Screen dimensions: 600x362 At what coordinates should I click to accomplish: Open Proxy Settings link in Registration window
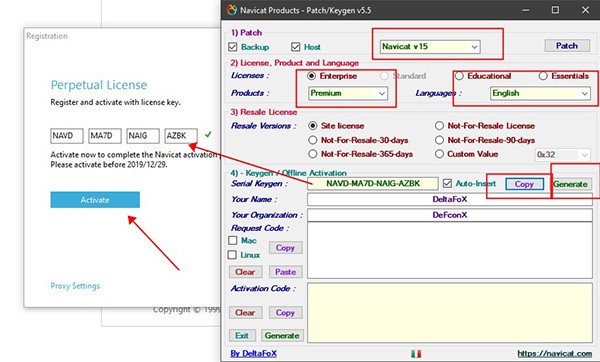pos(75,286)
